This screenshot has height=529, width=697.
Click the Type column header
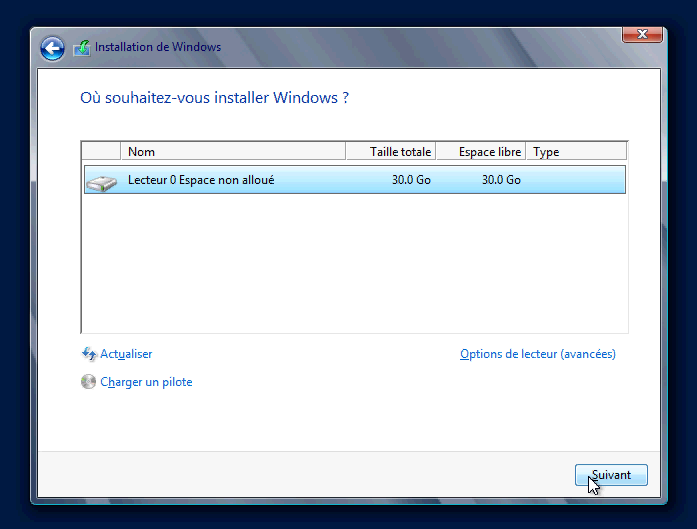pos(577,152)
